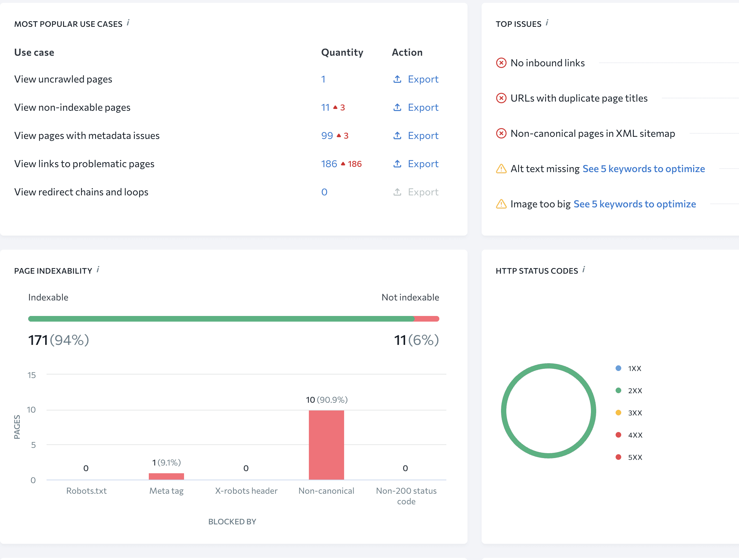Image resolution: width=739 pixels, height=560 pixels.
Task: Click the Non-canonical red bar in chart
Action: tap(326, 444)
